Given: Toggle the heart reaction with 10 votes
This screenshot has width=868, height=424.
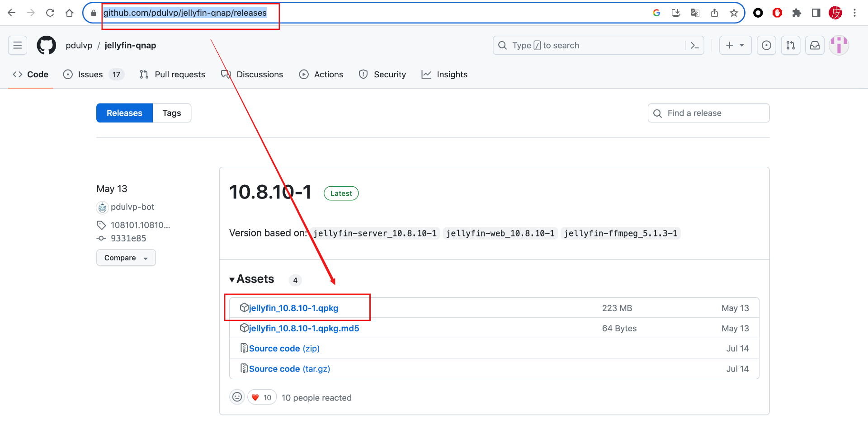Looking at the screenshot, I should pos(262,397).
